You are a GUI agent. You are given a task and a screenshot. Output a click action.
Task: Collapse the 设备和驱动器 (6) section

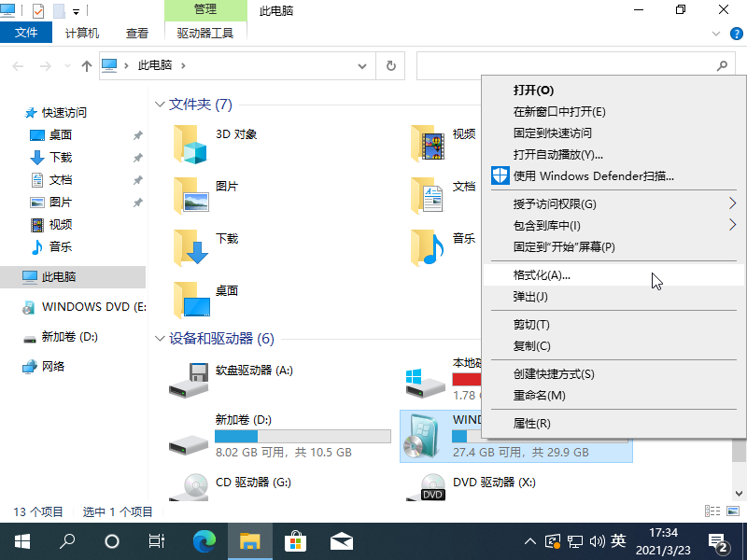coord(159,339)
